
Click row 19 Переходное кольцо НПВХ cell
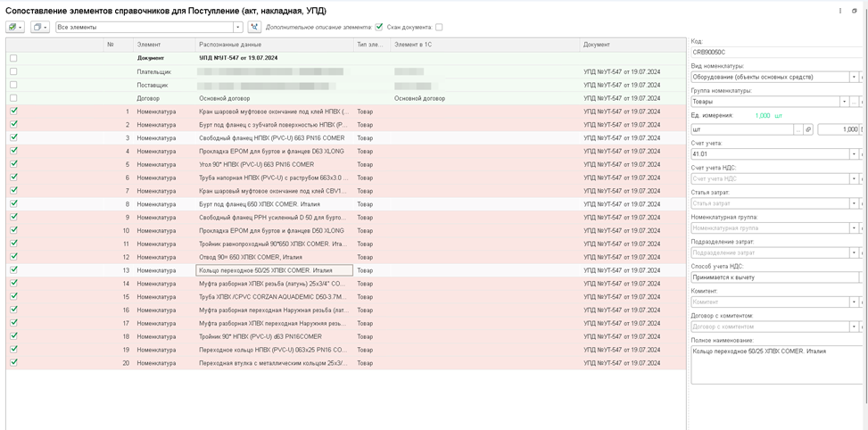tap(273, 350)
